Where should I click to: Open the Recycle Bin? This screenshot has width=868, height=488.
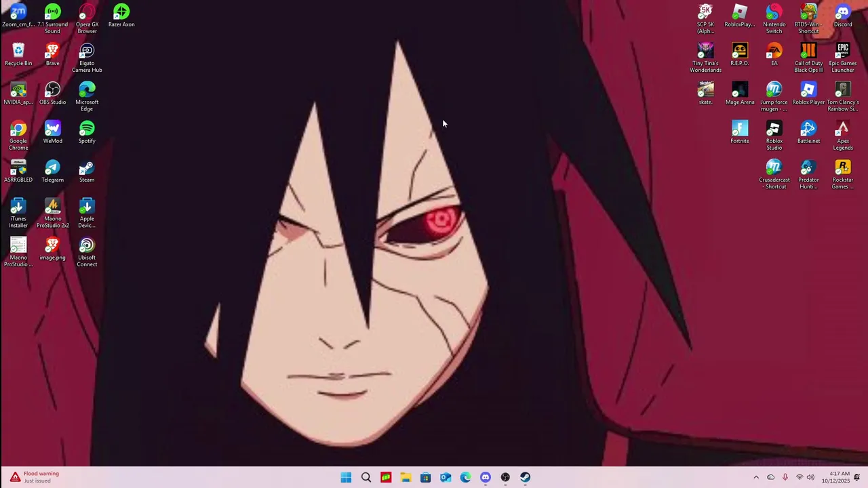point(18,55)
